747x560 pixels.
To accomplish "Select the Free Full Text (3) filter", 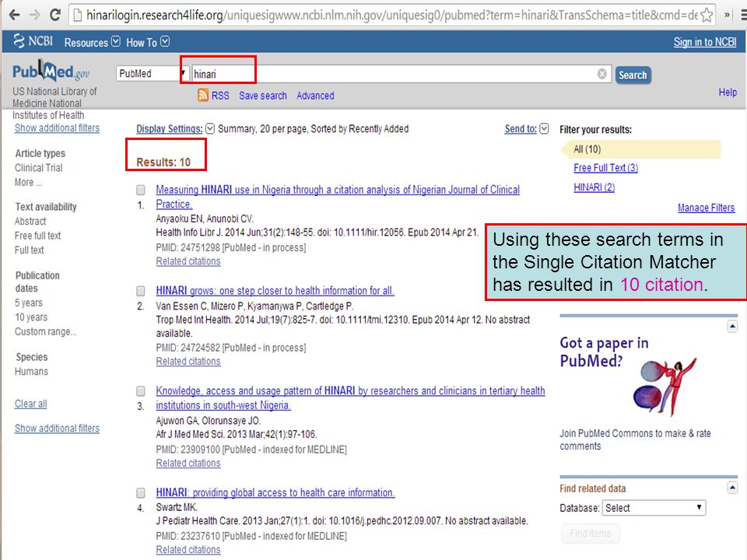I will click(x=605, y=168).
